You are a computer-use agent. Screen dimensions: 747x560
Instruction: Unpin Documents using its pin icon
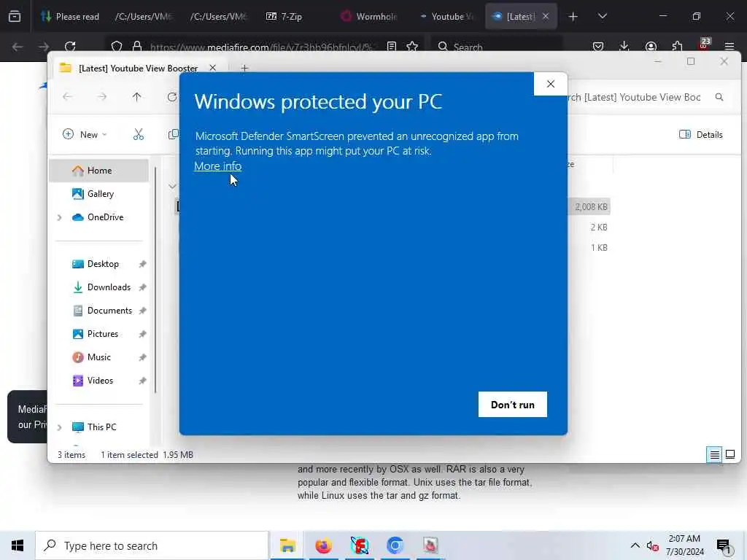[x=142, y=311]
